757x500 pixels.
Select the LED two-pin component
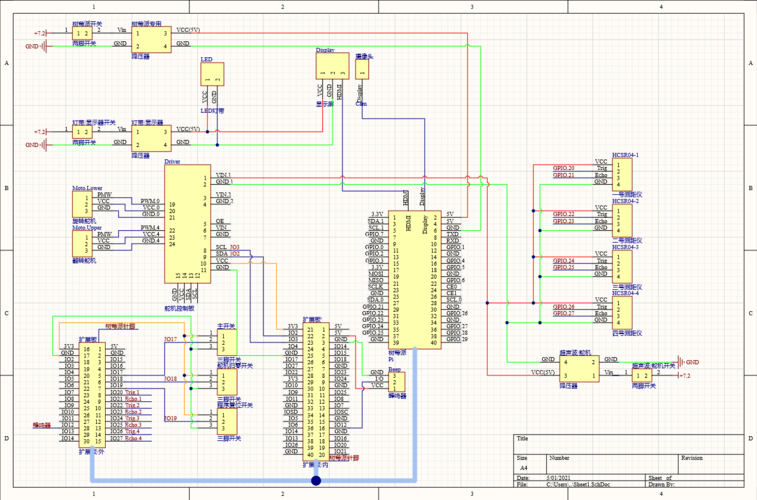point(212,74)
